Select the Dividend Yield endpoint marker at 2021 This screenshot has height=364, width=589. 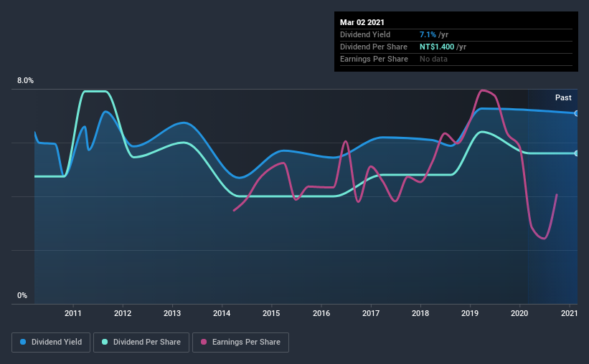pos(576,113)
